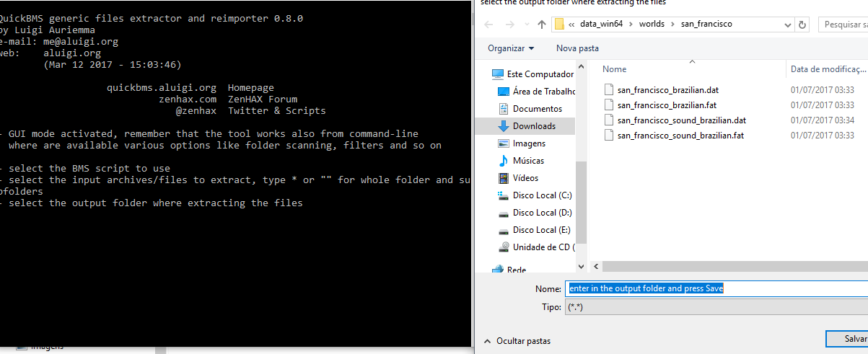The width and height of the screenshot is (868, 354).
Task: Open recent locations dropdown arrow
Action: click(x=527, y=25)
